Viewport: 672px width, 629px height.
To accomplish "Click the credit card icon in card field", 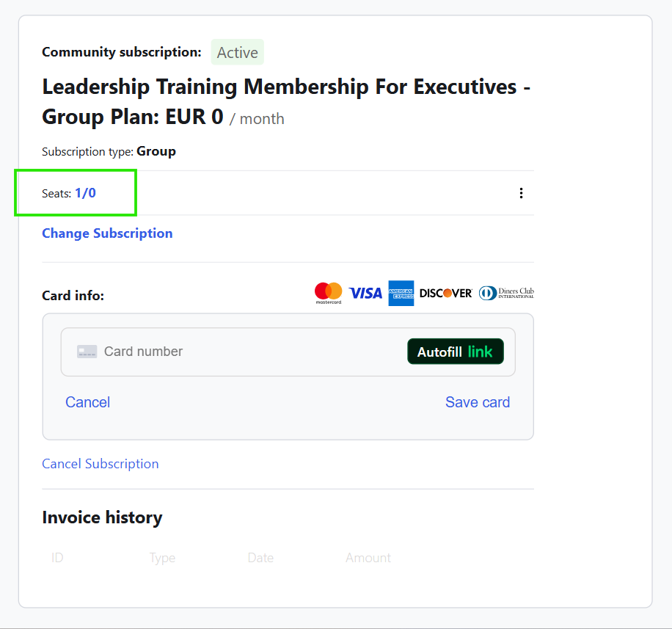I will coord(87,352).
